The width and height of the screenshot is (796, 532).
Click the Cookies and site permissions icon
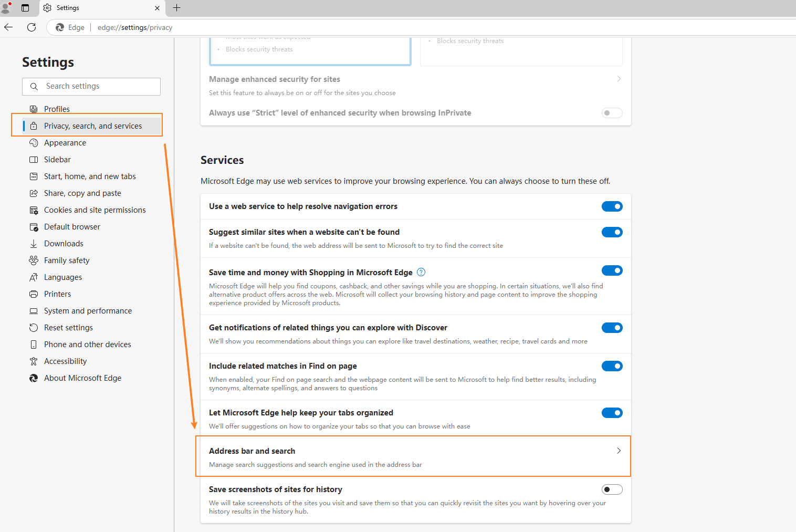34,210
